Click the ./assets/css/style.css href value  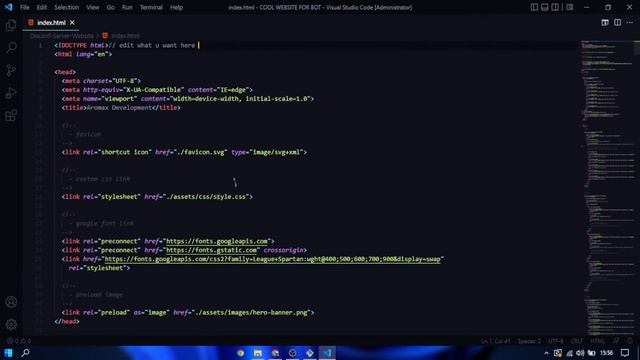pyautogui.click(x=206, y=197)
